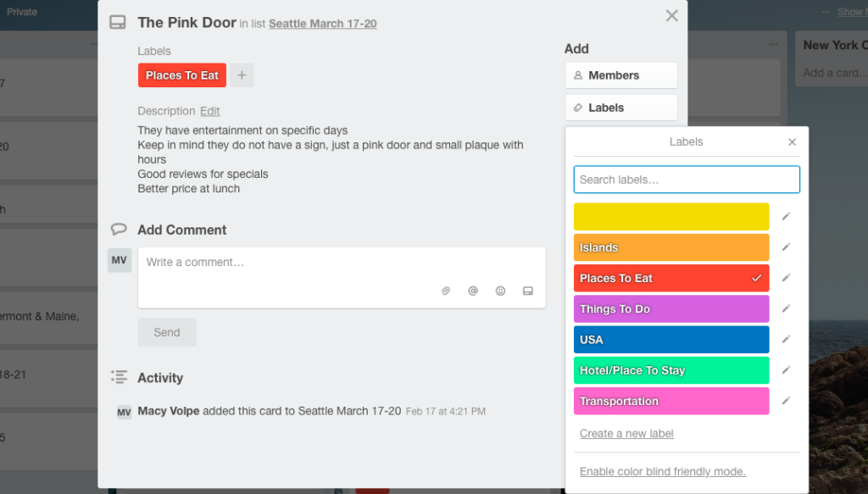Edit the Islands label pencil icon
The height and width of the screenshot is (494, 868).
coord(786,247)
